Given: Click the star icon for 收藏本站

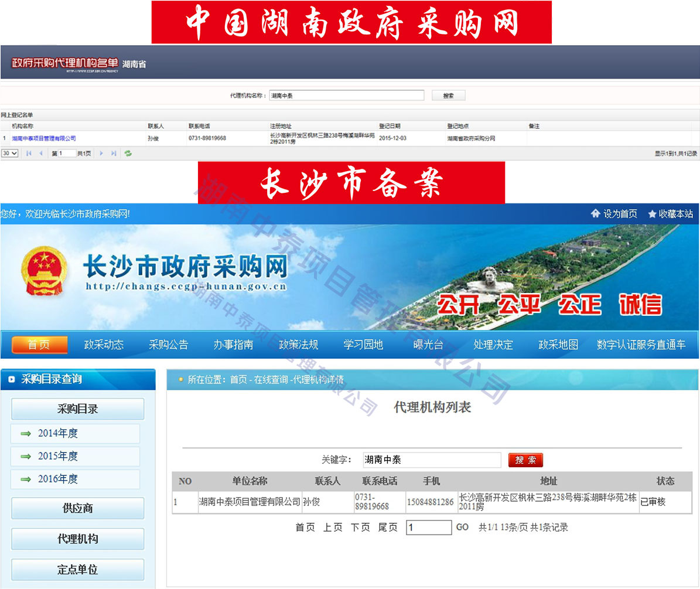Looking at the screenshot, I should [652, 215].
